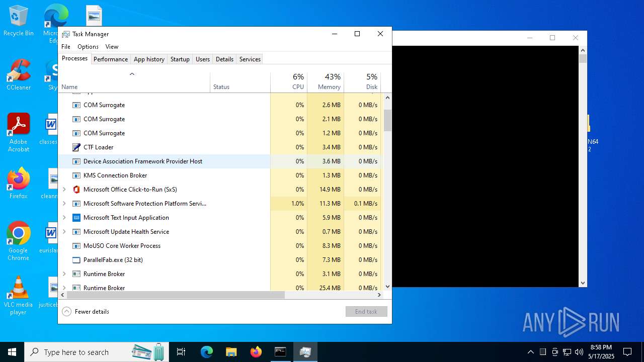
Task: Switch to the command prompt taskbar window
Action: coord(280,352)
